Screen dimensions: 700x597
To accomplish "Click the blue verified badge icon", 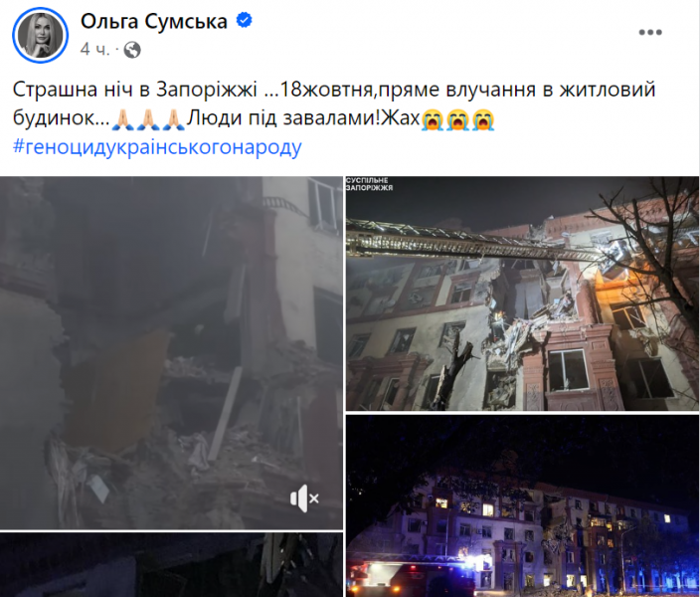I will 245,21.
